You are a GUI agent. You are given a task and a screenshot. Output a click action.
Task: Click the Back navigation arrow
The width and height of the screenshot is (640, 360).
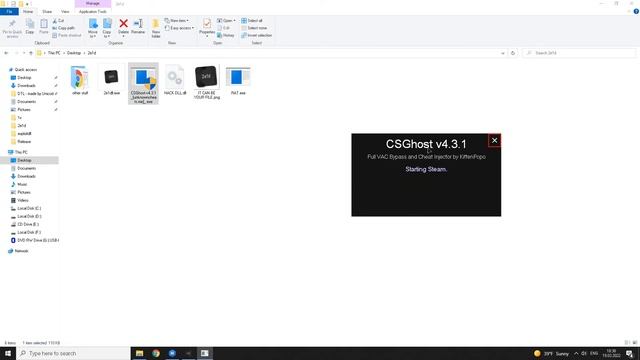point(6,53)
